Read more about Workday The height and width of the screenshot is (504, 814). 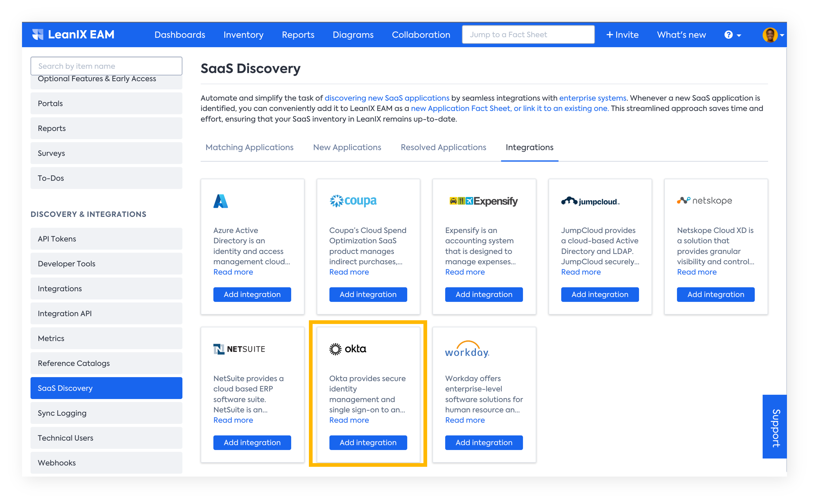click(x=465, y=420)
